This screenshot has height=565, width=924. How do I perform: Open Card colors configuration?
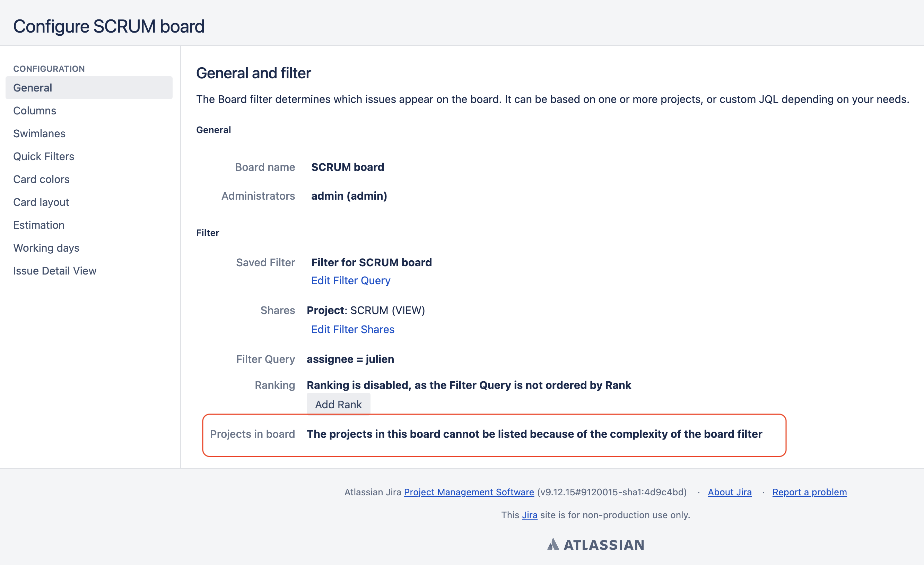41,179
